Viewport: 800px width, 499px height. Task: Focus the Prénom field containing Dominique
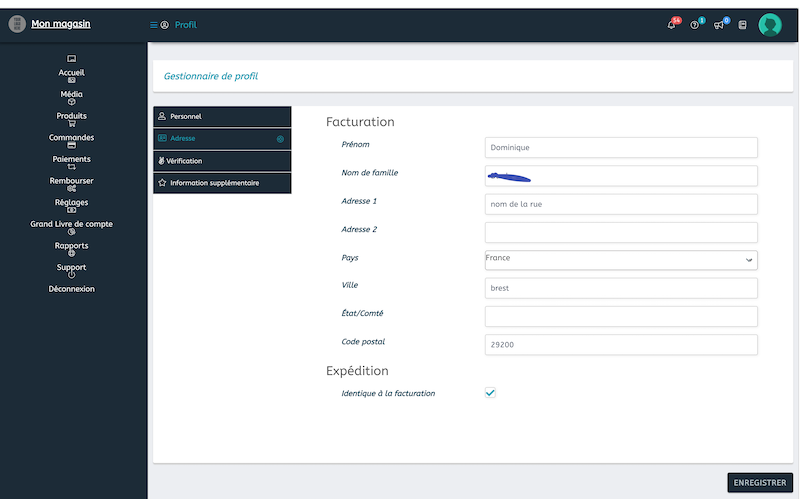click(621, 147)
